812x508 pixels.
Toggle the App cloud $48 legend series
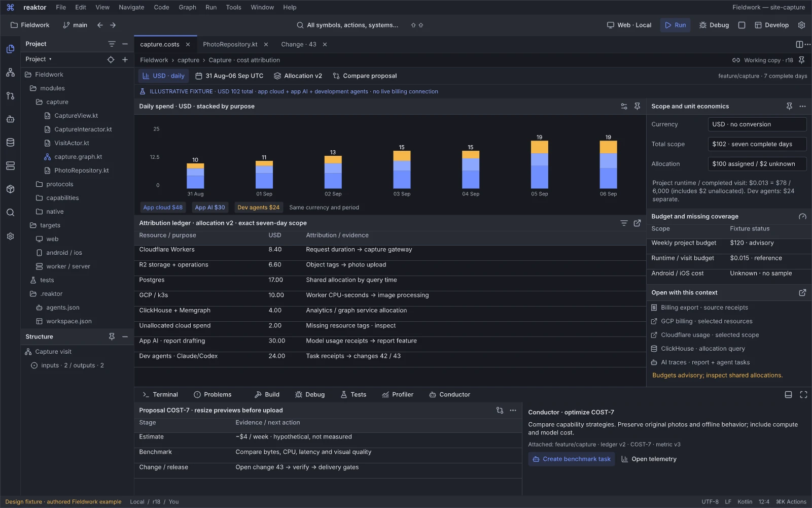tap(162, 207)
